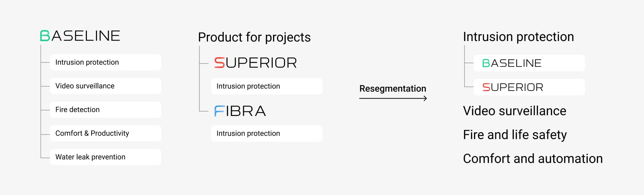Click the green B letter in the Baseline heading

[45, 36]
